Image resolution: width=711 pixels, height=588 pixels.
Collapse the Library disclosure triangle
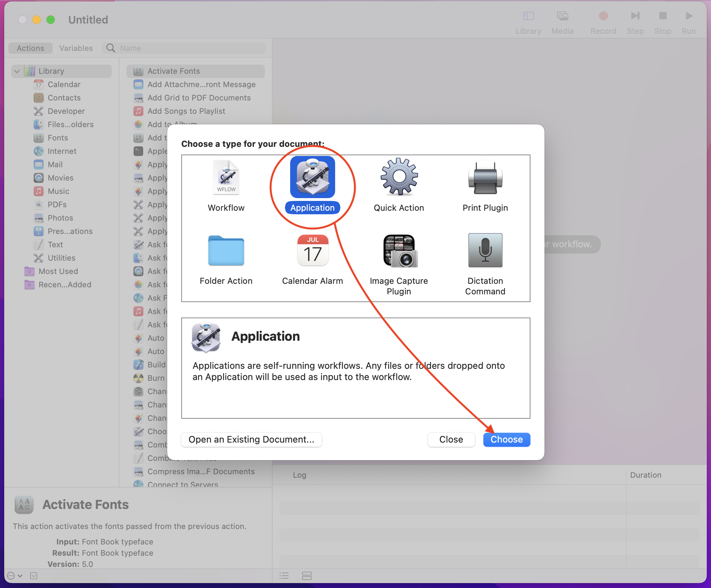coord(17,71)
